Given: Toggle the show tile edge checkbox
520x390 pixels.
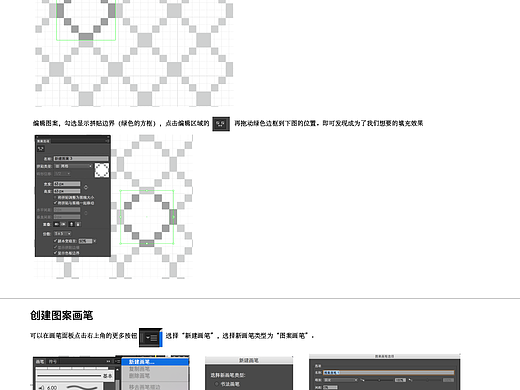Looking at the screenshot, I should click(55, 247).
